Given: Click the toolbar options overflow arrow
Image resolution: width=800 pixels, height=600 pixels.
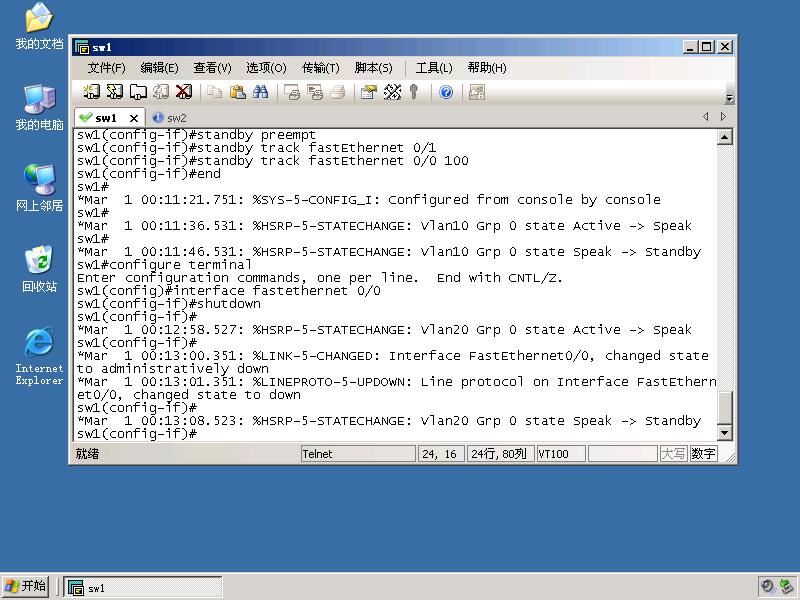Looking at the screenshot, I should (x=729, y=98).
